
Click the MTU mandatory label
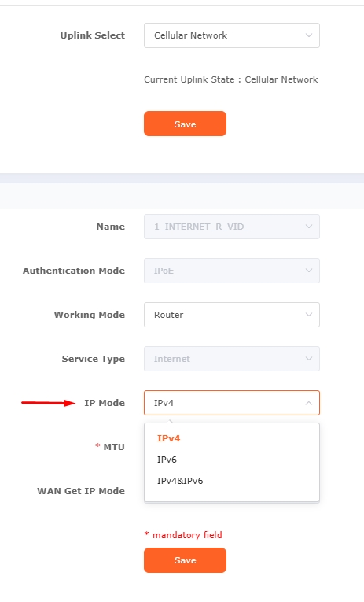pos(110,447)
